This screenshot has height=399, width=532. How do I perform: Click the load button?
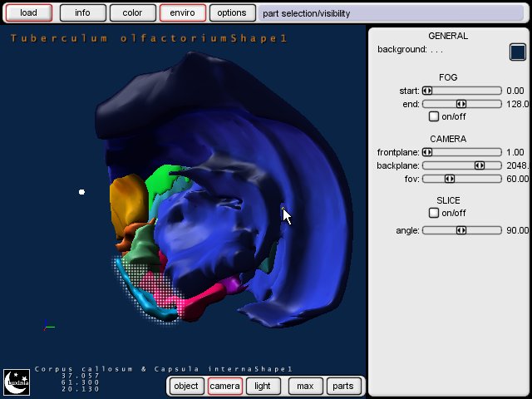point(28,13)
